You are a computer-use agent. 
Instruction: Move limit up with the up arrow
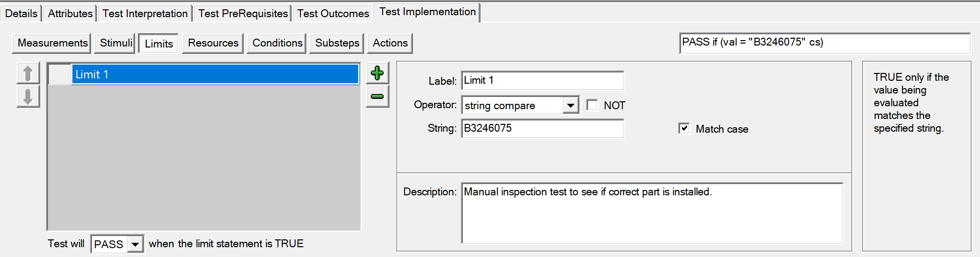click(x=28, y=73)
